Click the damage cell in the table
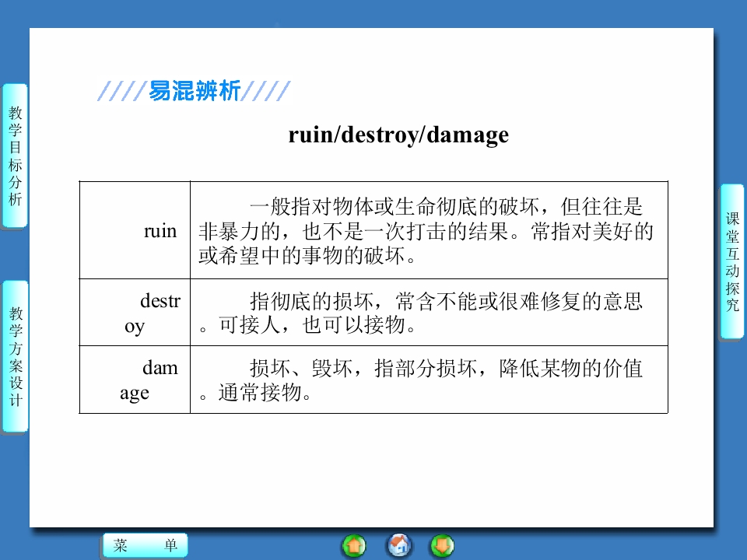This screenshot has height=560, width=747. pyautogui.click(x=135, y=380)
